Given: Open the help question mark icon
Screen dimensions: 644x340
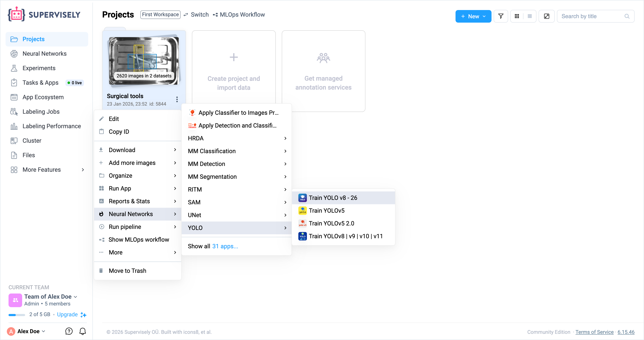Looking at the screenshot, I should point(69,331).
